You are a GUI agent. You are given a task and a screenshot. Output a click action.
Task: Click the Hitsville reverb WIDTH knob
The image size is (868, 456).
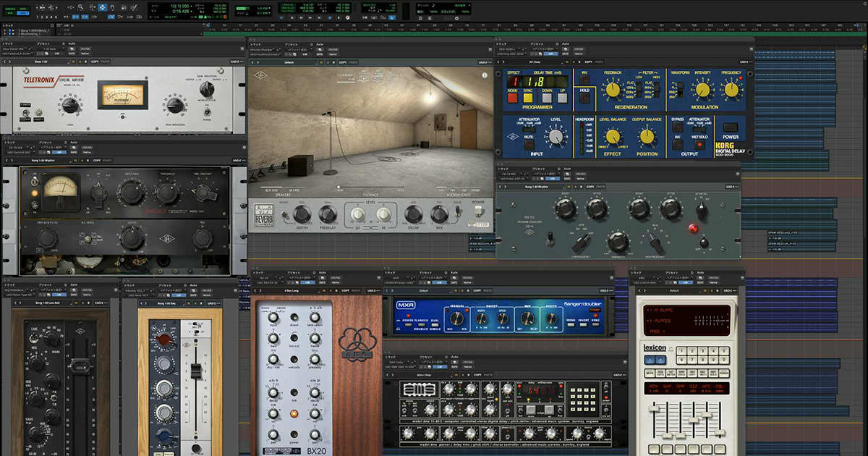[x=301, y=214]
